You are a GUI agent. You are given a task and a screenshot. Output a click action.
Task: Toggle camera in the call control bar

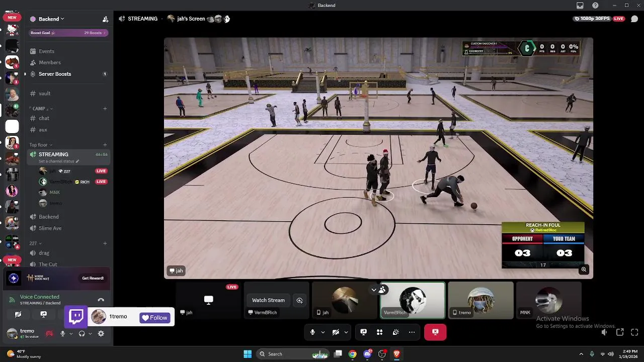click(336, 332)
